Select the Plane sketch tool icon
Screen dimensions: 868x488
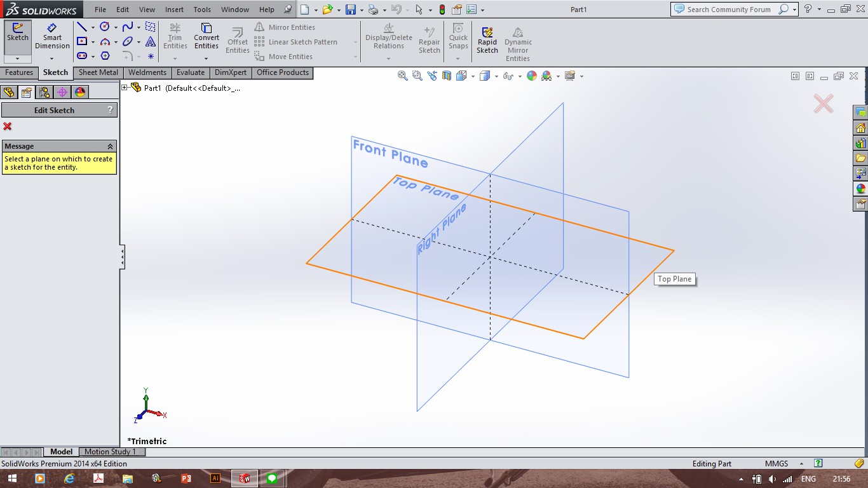[151, 27]
